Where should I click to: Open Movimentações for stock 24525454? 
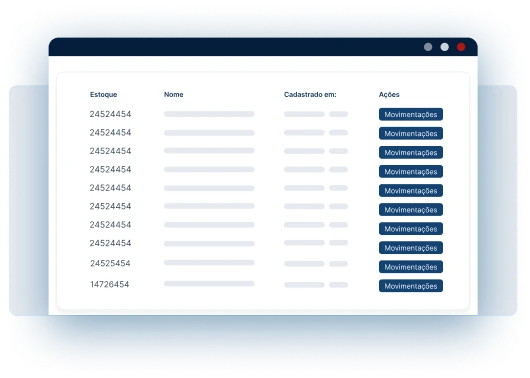(411, 267)
